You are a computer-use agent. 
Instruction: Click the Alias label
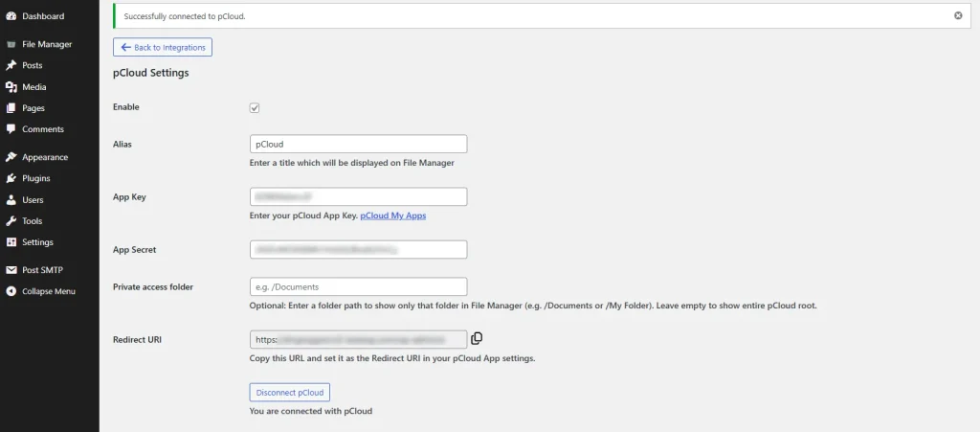point(122,144)
